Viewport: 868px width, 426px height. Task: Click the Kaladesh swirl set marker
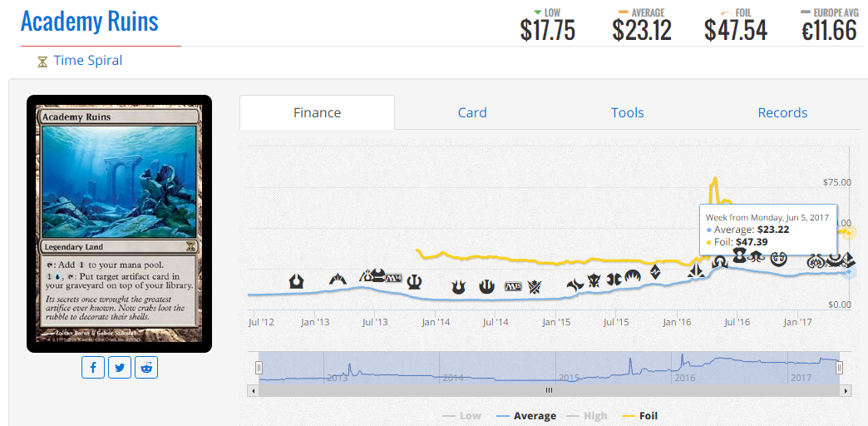(x=779, y=258)
